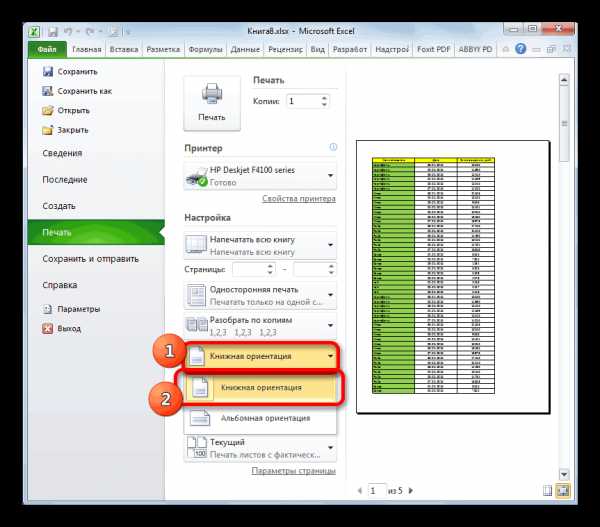Switch to the Данные ribbon tab

245,49
